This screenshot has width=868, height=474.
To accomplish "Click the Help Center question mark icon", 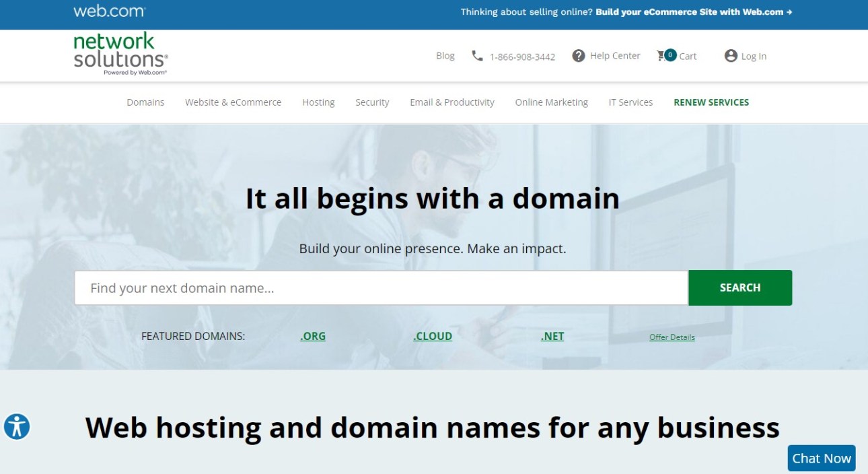I will point(578,56).
